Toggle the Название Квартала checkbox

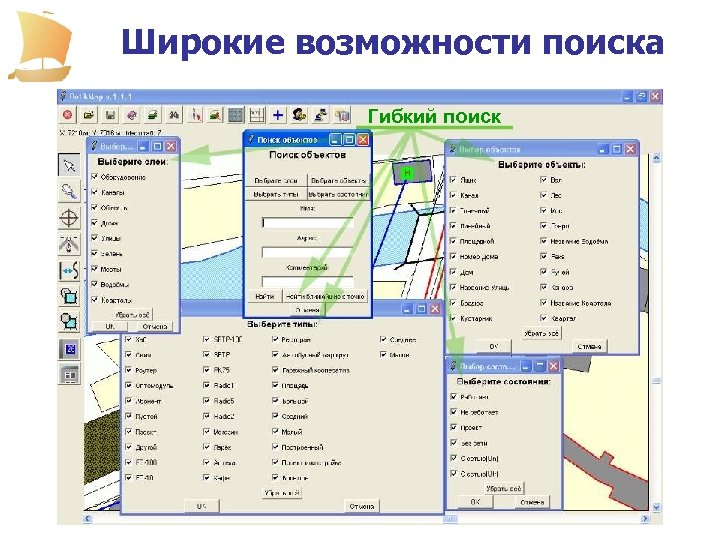tap(544, 303)
